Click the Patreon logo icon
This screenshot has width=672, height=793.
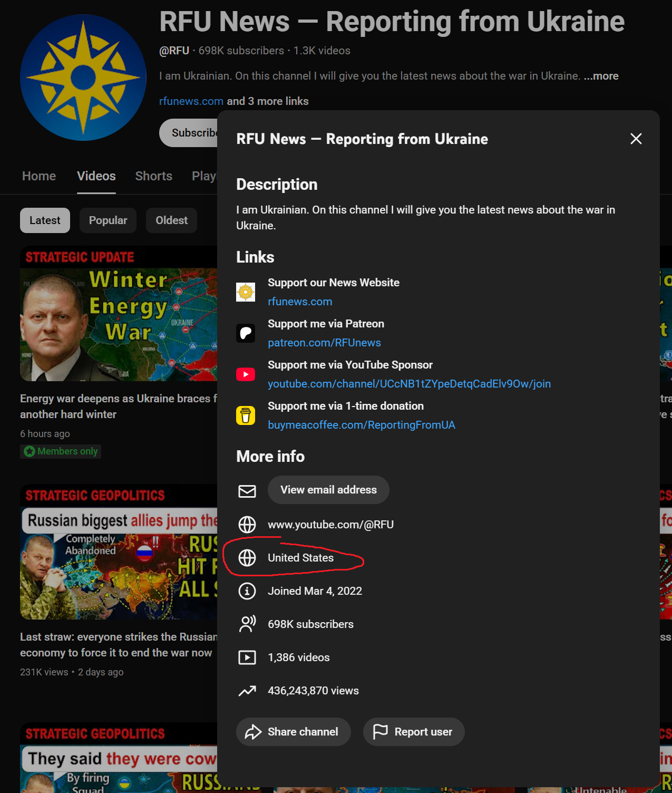(x=246, y=333)
